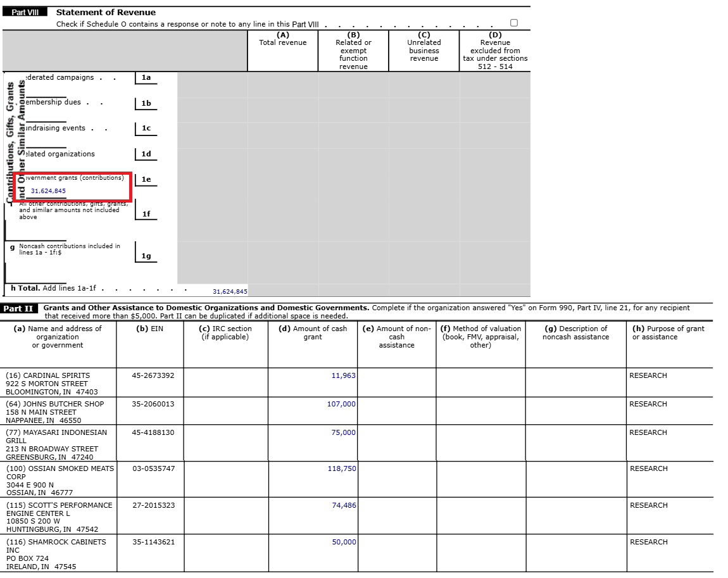Click the Related organizations row text
The image size is (728, 578).
click(x=60, y=154)
